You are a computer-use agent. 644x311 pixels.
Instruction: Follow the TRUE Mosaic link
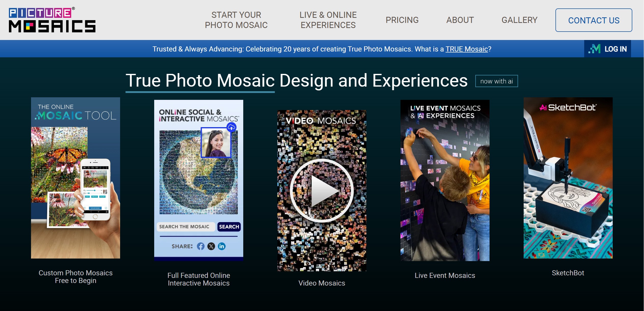[467, 49]
